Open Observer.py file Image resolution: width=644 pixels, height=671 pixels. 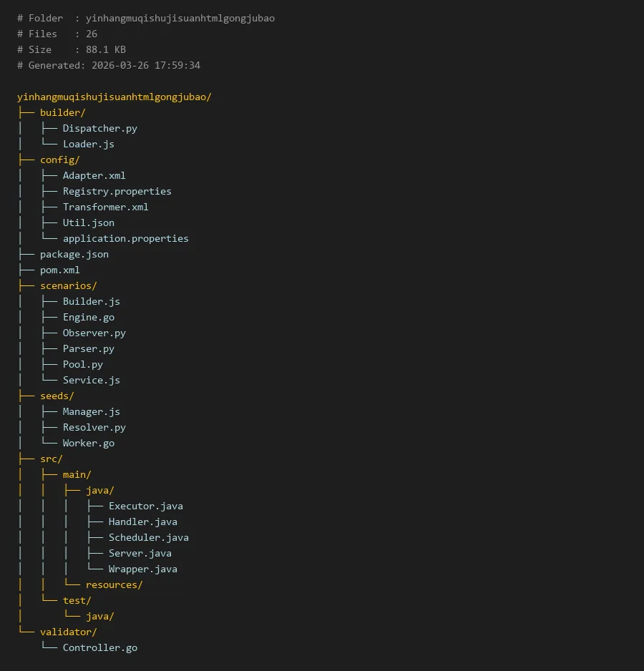point(94,333)
